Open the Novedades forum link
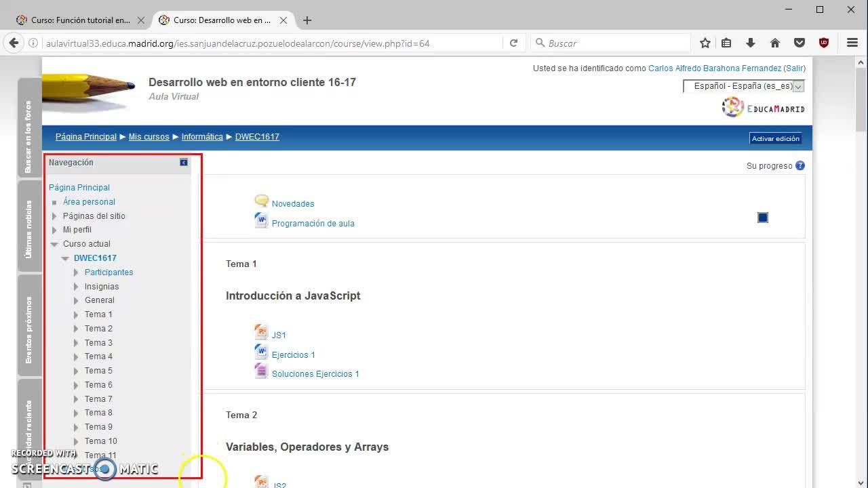Screen dimensions: 868x488 [x=293, y=204]
